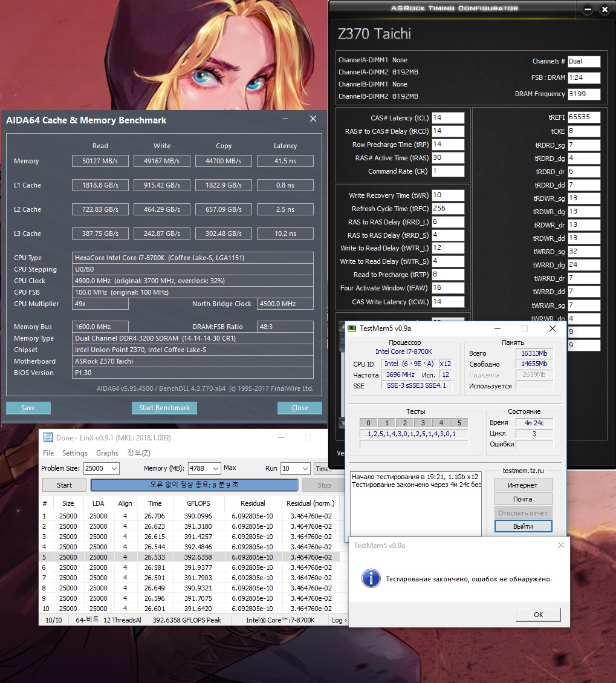Click the LinX title bar icon
This screenshot has width=616, height=683.
coord(48,437)
